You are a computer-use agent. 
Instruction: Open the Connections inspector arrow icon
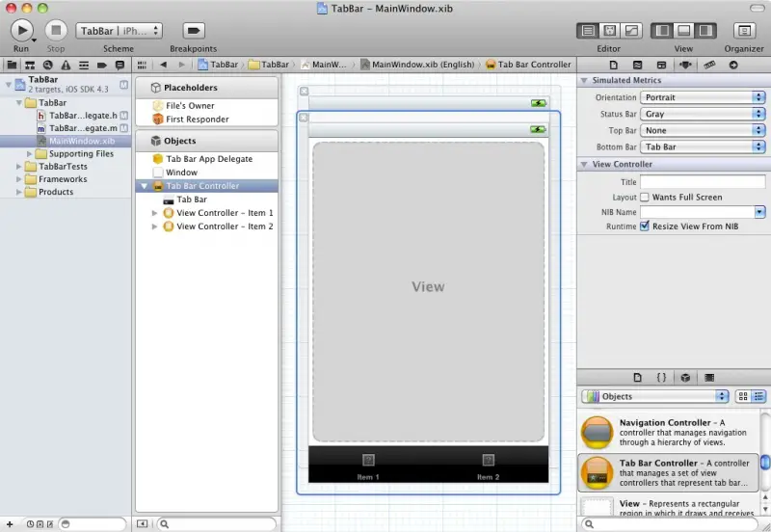click(x=733, y=65)
